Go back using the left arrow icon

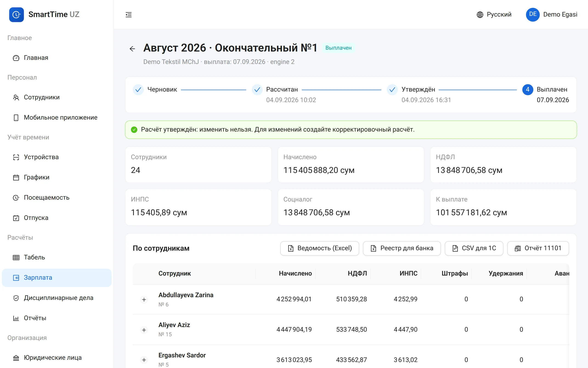pos(132,49)
